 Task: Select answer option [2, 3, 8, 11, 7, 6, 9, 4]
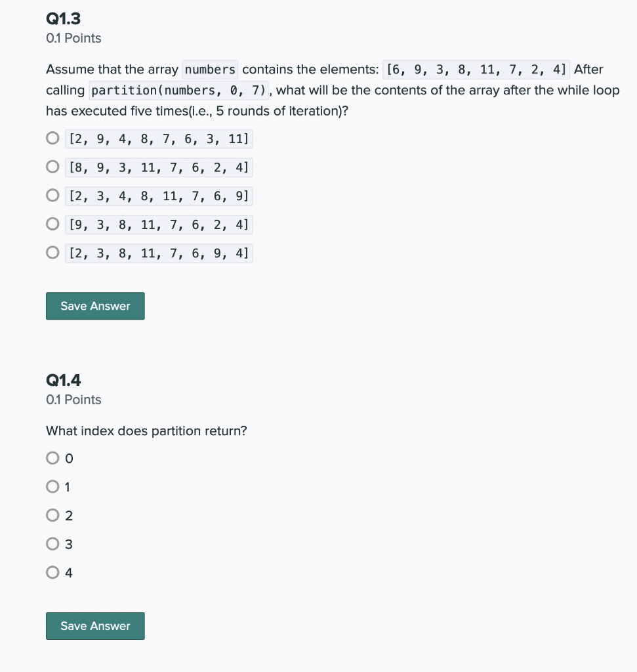(52, 251)
